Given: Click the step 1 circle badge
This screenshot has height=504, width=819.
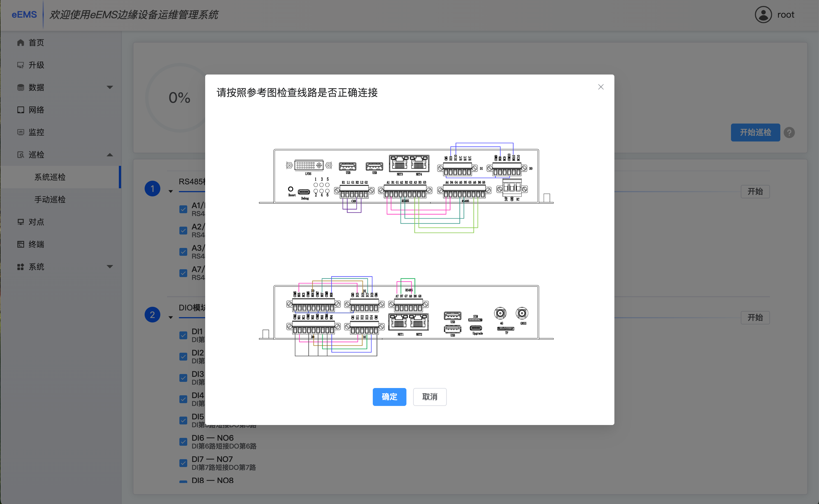Looking at the screenshot, I should [152, 189].
